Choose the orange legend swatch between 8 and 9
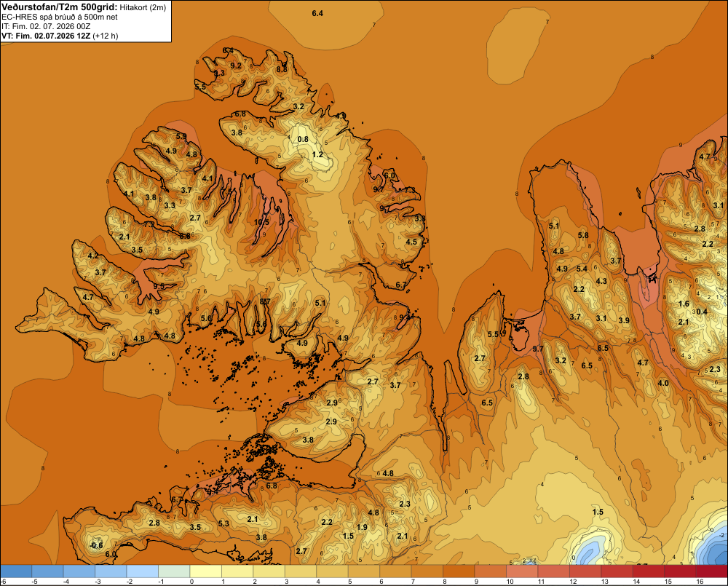Image resolution: width=728 pixels, height=586 pixels. [459, 571]
